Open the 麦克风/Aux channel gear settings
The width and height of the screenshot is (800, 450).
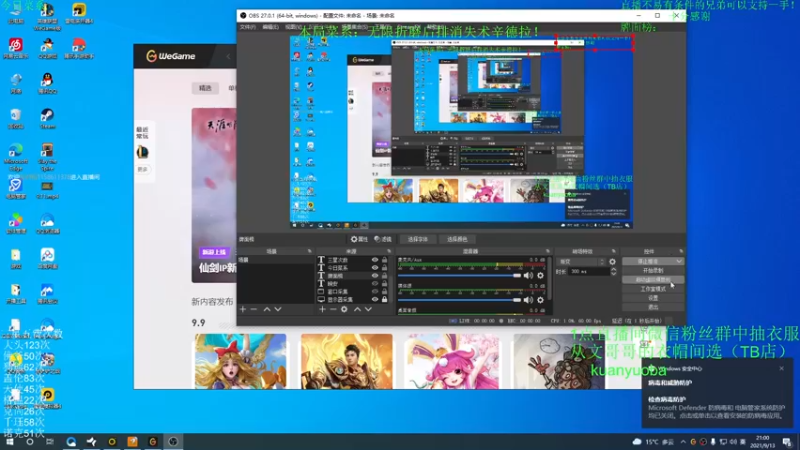(540, 276)
